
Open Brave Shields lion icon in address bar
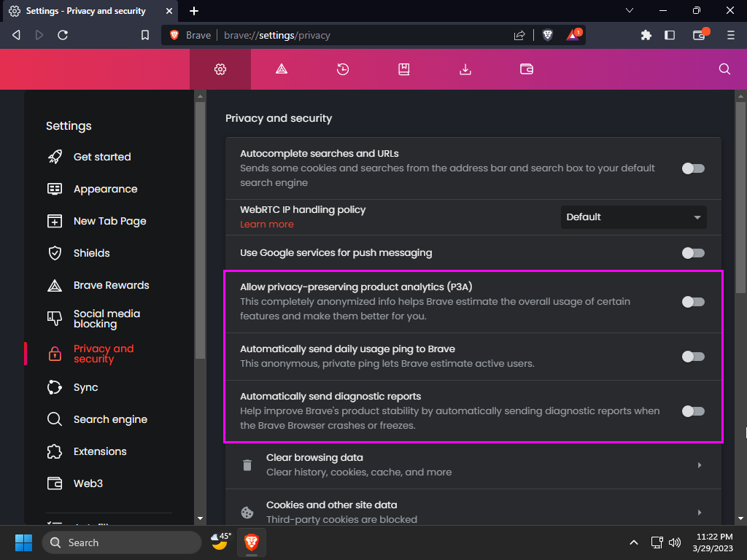(x=547, y=35)
